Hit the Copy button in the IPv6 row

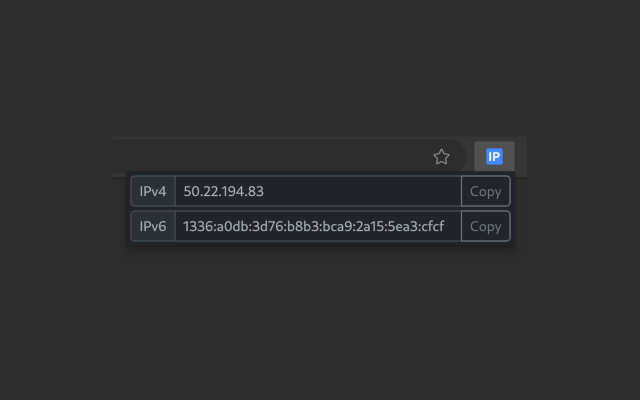pos(485,227)
